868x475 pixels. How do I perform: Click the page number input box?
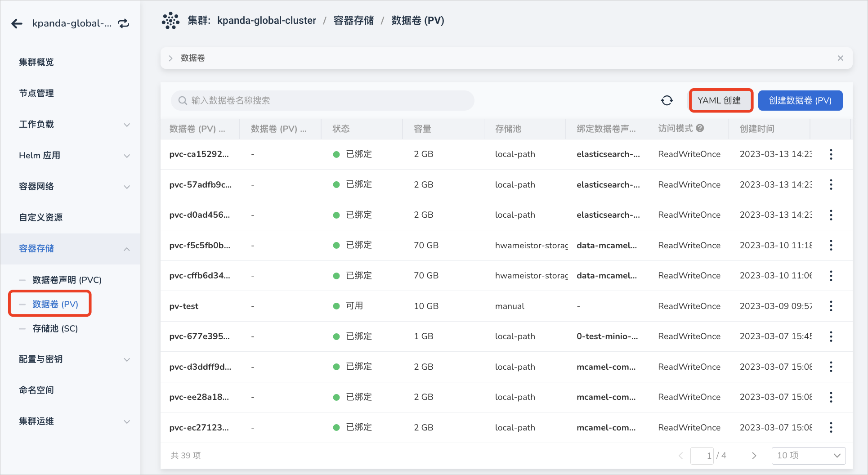(702, 456)
